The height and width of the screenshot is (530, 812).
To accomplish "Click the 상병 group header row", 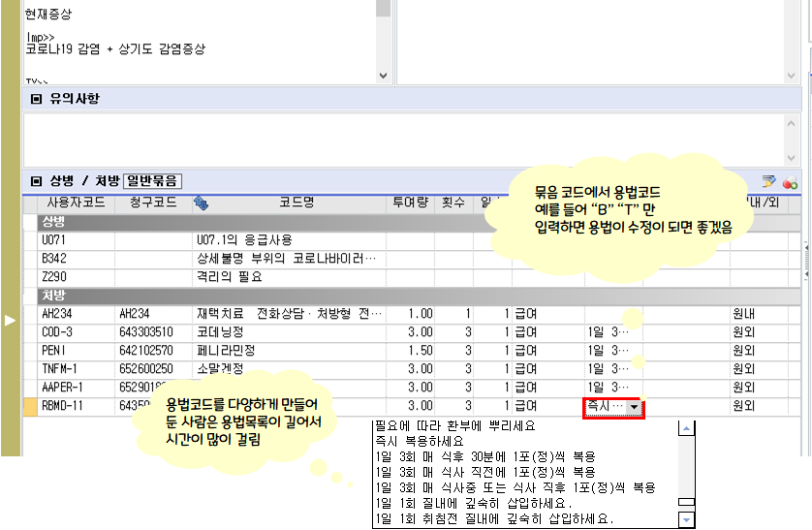I will pyautogui.click(x=419, y=223).
